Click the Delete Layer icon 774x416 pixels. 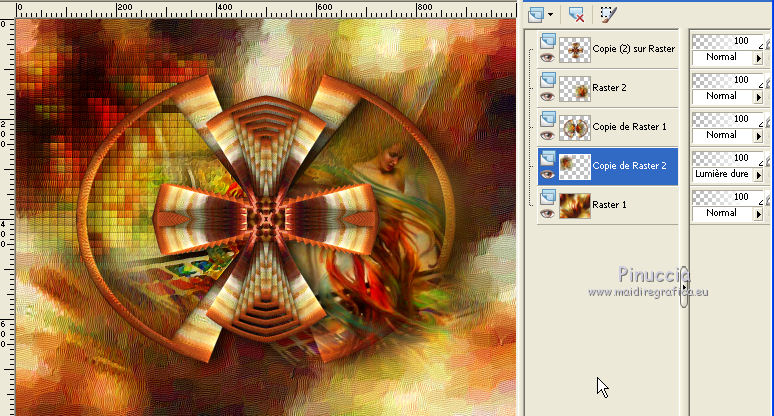[x=576, y=14]
